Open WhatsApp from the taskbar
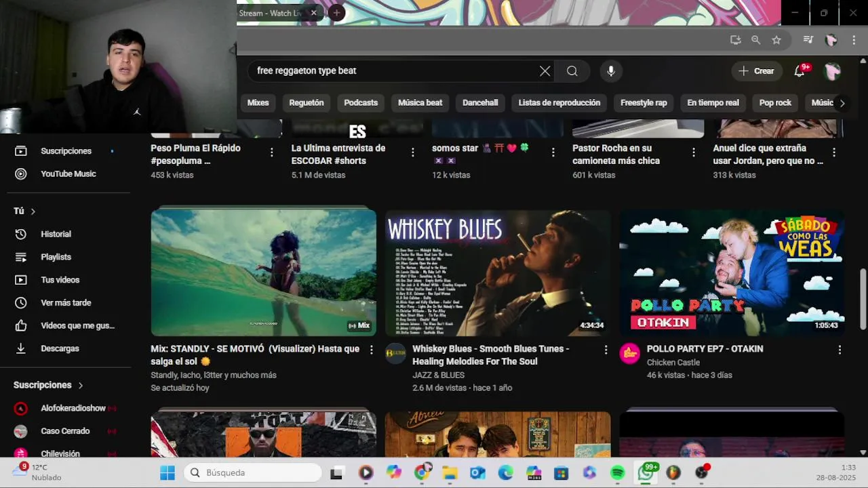 (646, 473)
